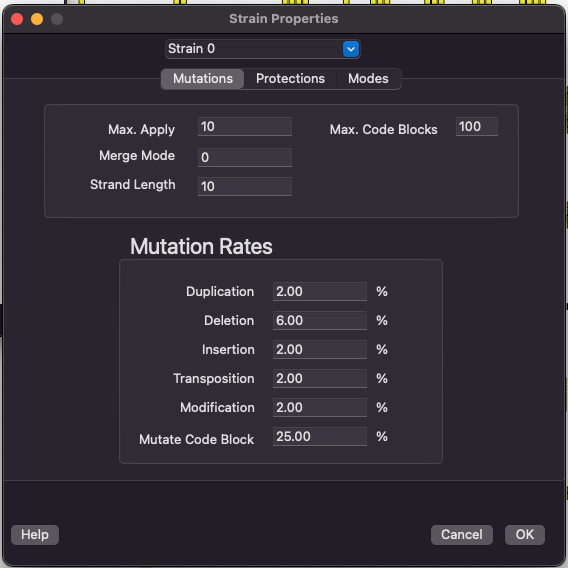
Task: Click the Duplication rate field
Action: pyautogui.click(x=320, y=292)
